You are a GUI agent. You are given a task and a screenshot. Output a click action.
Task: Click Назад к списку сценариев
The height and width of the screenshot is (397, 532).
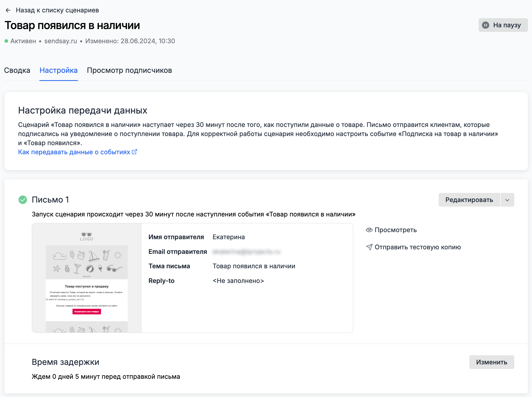57,10
